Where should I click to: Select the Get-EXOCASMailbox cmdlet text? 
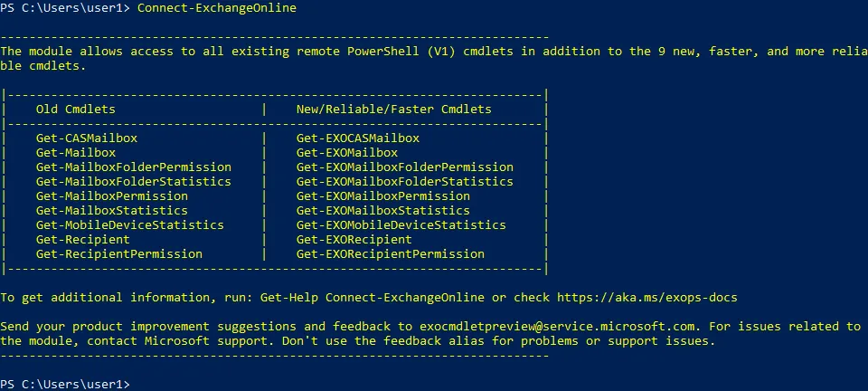point(357,138)
